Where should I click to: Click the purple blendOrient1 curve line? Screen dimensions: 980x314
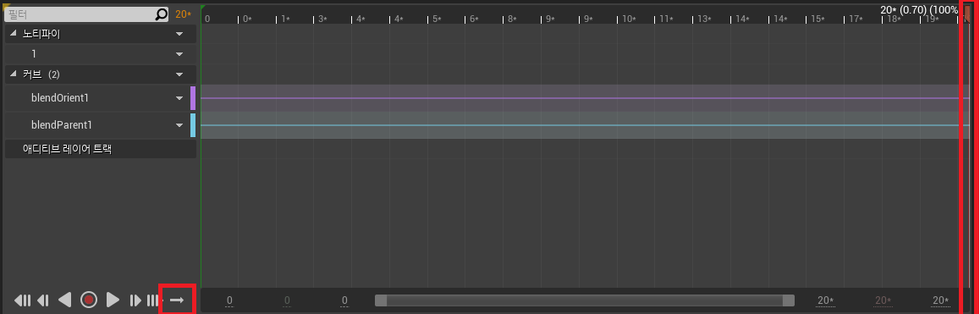click(x=585, y=98)
